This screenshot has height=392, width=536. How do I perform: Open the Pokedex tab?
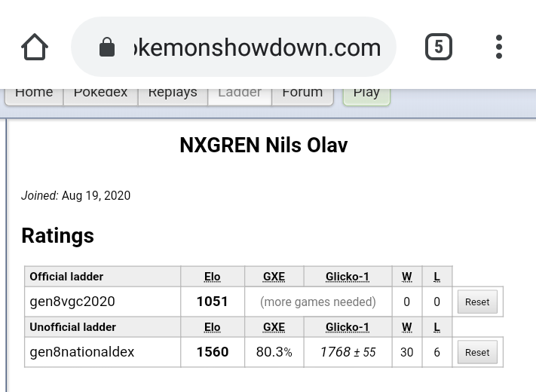coord(100,93)
